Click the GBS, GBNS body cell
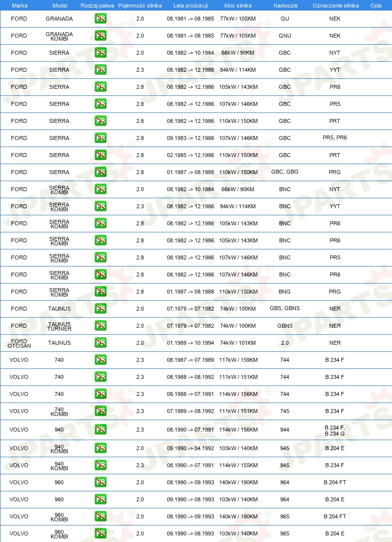 click(x=285, y=308)
